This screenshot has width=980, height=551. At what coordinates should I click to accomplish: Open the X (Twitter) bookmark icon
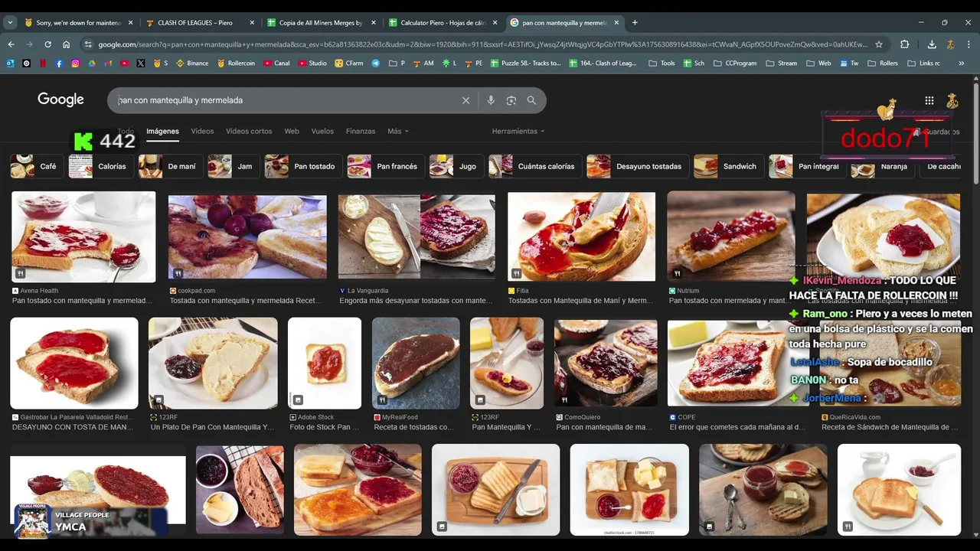point(141,64)
